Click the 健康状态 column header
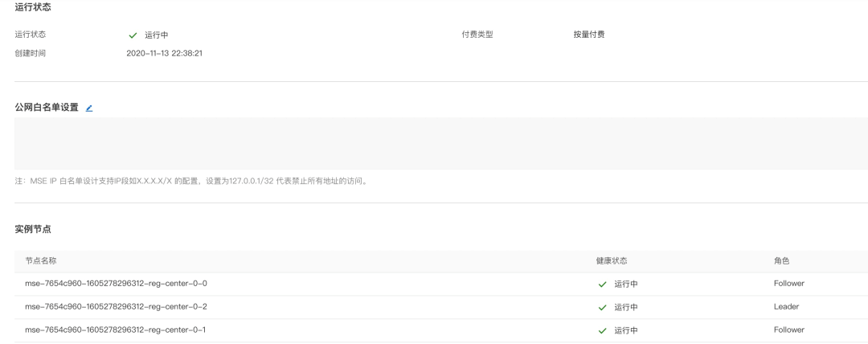868x344 pixels. coord(612,261)
